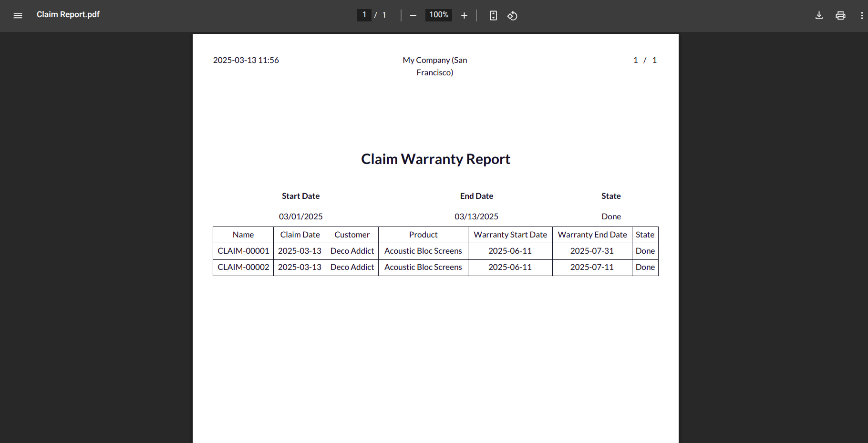
Task: Click the 100% zoom level field
Action: 439,15
